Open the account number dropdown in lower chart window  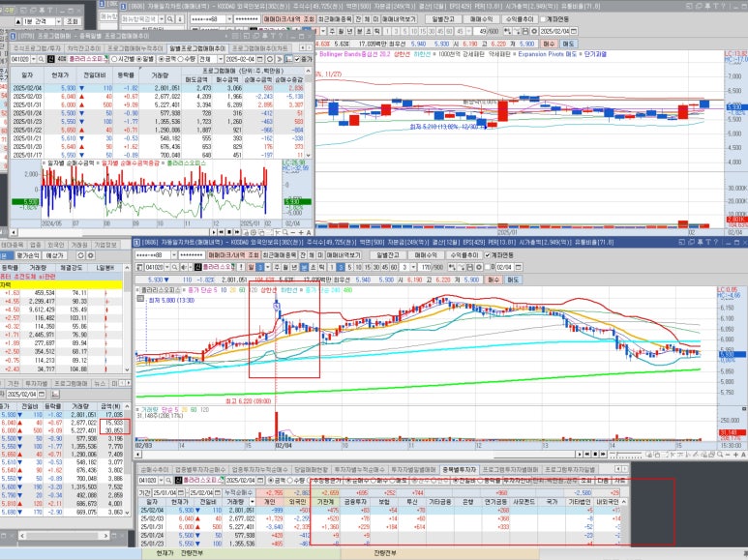173,255
